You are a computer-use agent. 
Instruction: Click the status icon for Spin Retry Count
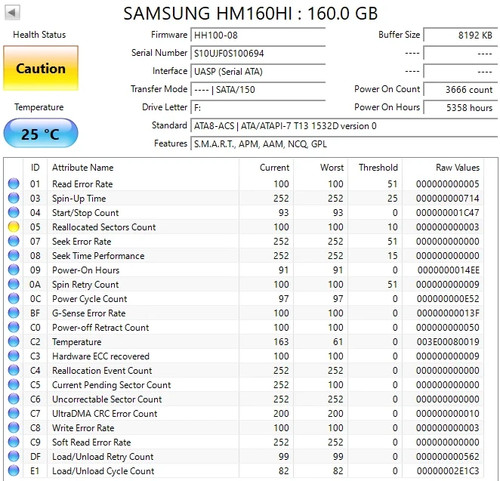(14, 284)
